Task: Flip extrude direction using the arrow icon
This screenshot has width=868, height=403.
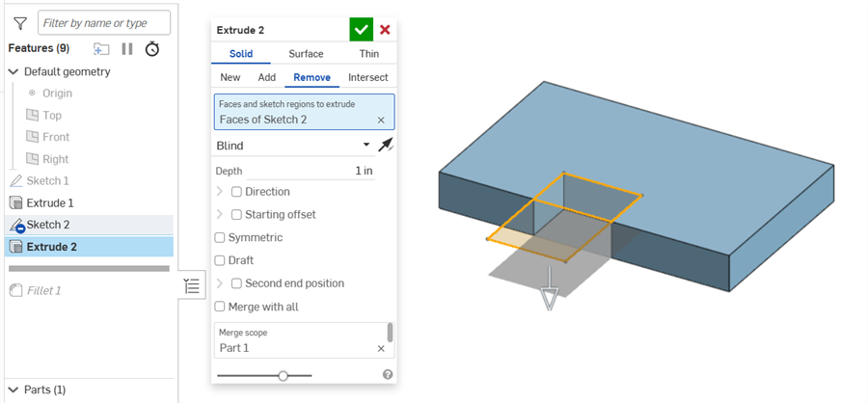Action: (x=386, y=145)
